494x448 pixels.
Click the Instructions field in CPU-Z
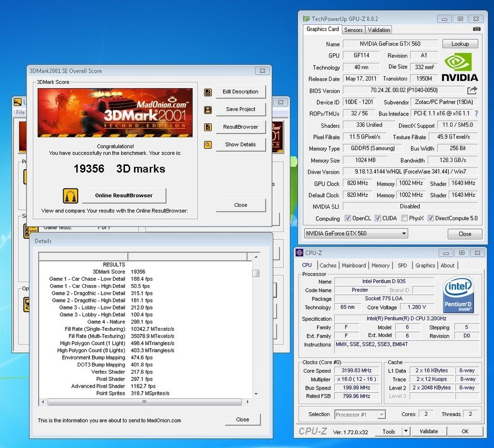[x=406, y=348]
